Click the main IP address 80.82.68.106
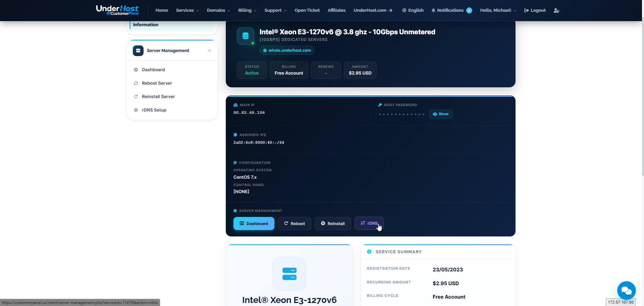 click(x=249, y=113)
